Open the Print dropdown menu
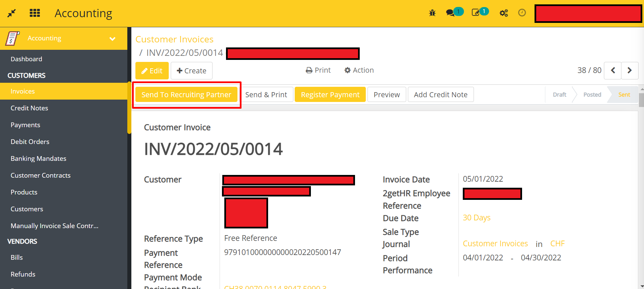 [318, 70]
